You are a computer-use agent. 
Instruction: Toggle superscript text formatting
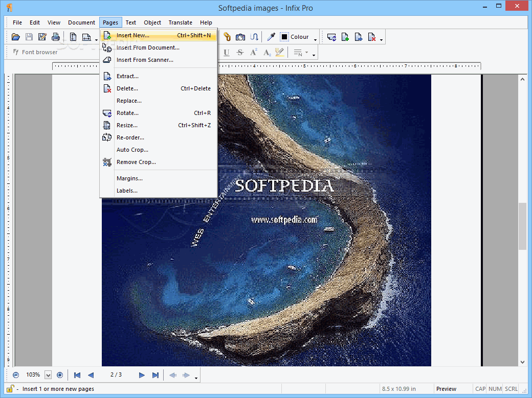tap(253, 53)
